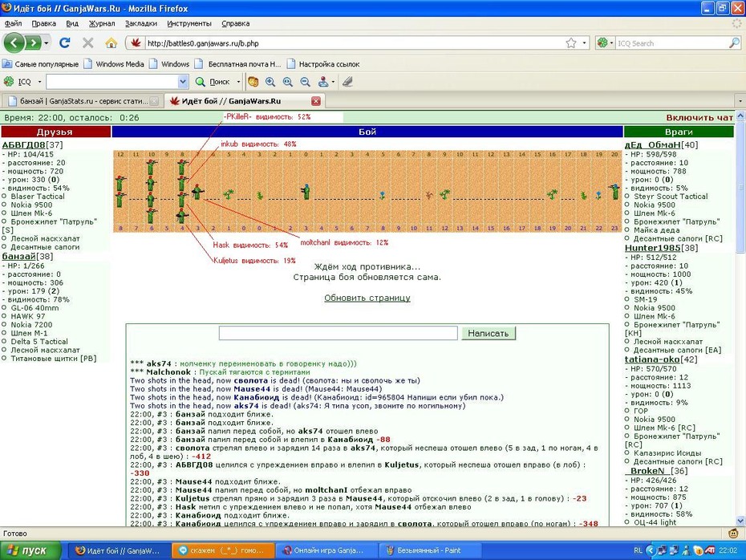Bookmark this page with the star icon

coord(571,43)
